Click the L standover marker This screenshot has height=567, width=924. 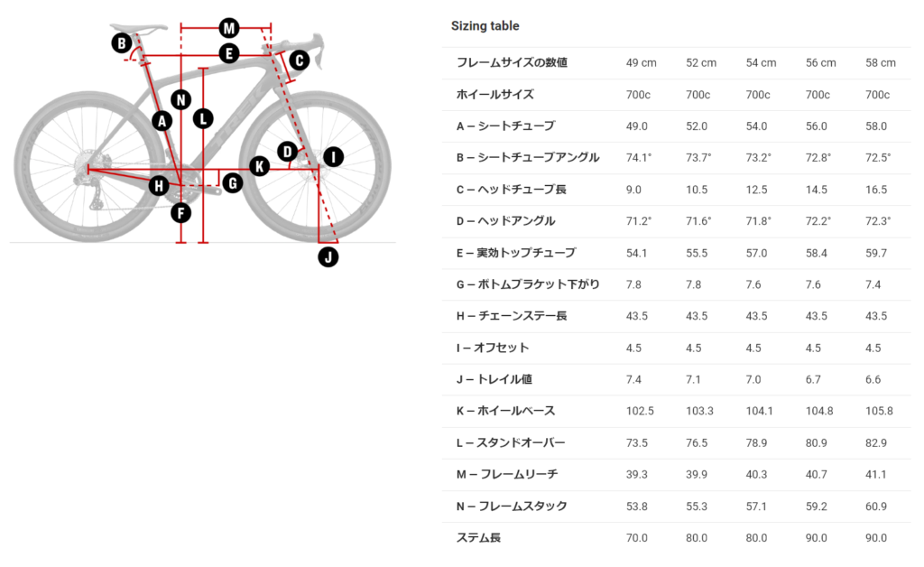[203, 117]
